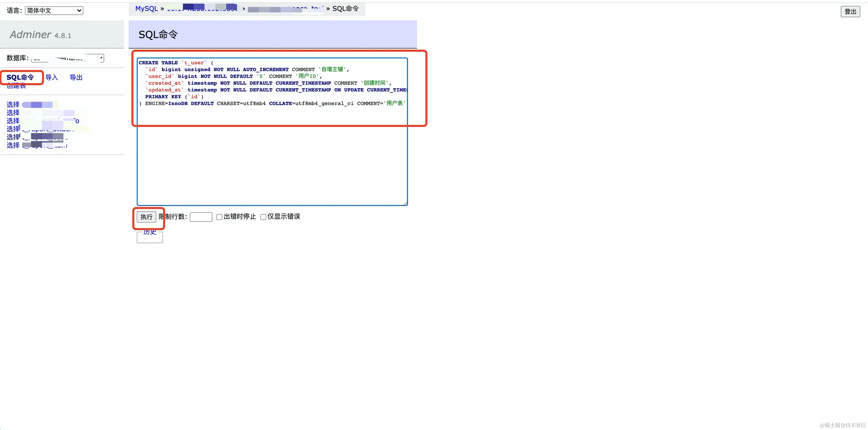Click the Adminer logo title
This screenshot has width=868, height=430.
(30, 34)
